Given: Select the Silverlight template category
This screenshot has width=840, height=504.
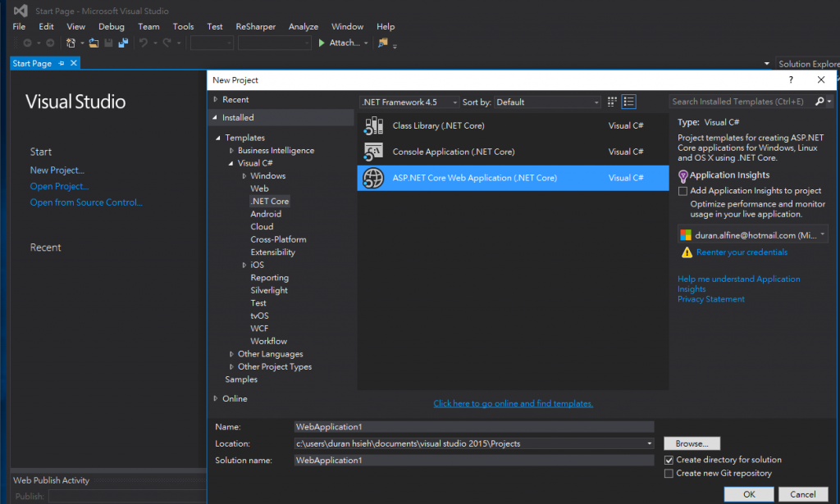Looking at the screenshot, I should (269, 291).
